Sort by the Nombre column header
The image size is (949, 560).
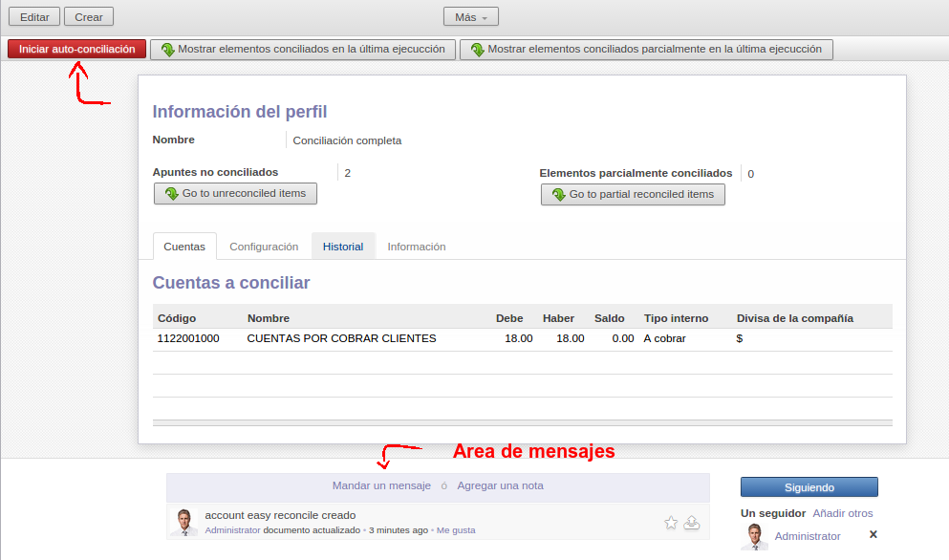[x=269, y=318]
